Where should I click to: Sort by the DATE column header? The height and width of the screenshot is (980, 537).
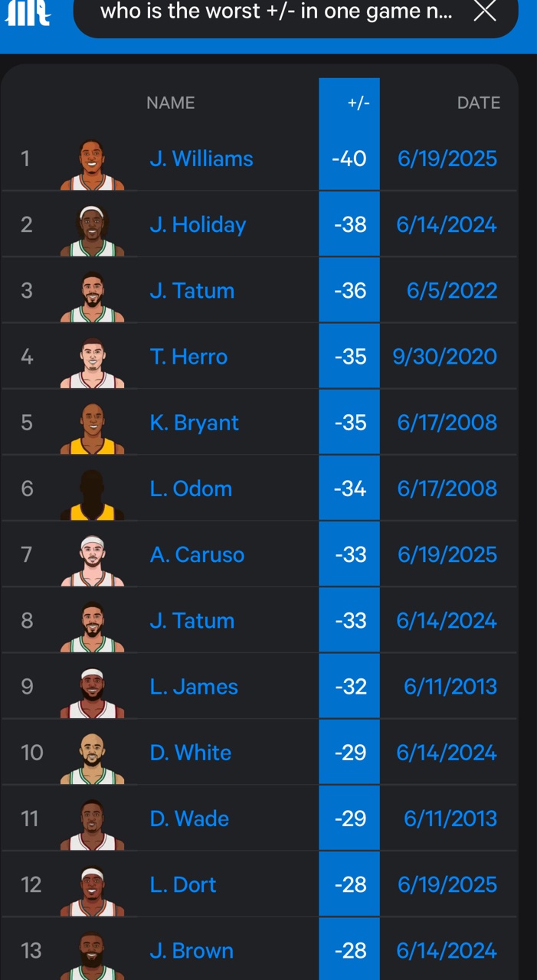click(479, 103)
